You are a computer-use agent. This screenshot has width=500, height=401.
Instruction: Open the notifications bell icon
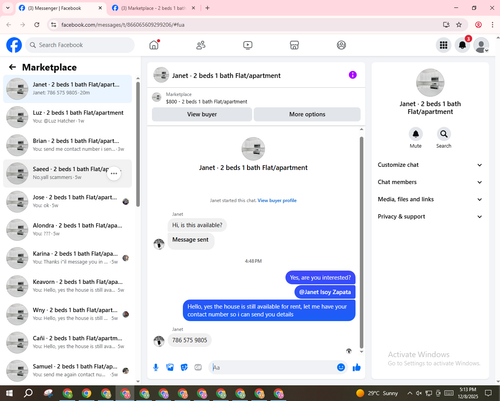(462, 45)
